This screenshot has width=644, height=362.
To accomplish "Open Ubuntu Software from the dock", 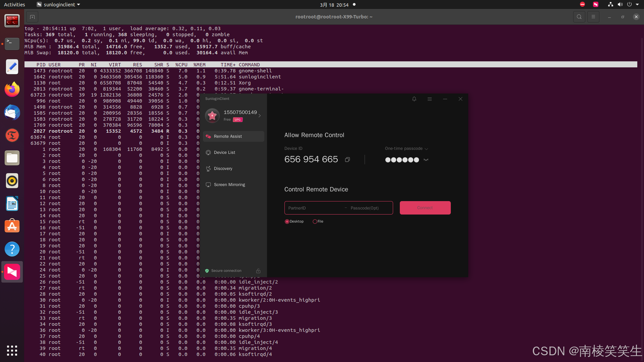I will click(x=12, y=226).
